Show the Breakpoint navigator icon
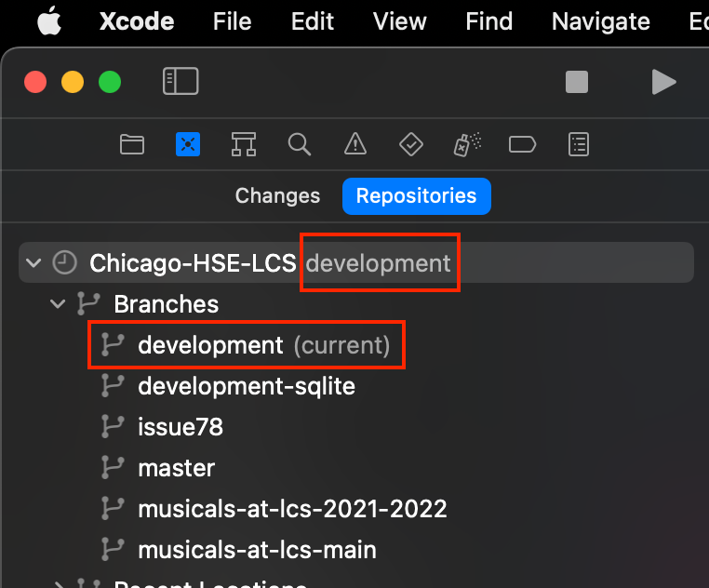709x588 pixels. pos(523,144)
